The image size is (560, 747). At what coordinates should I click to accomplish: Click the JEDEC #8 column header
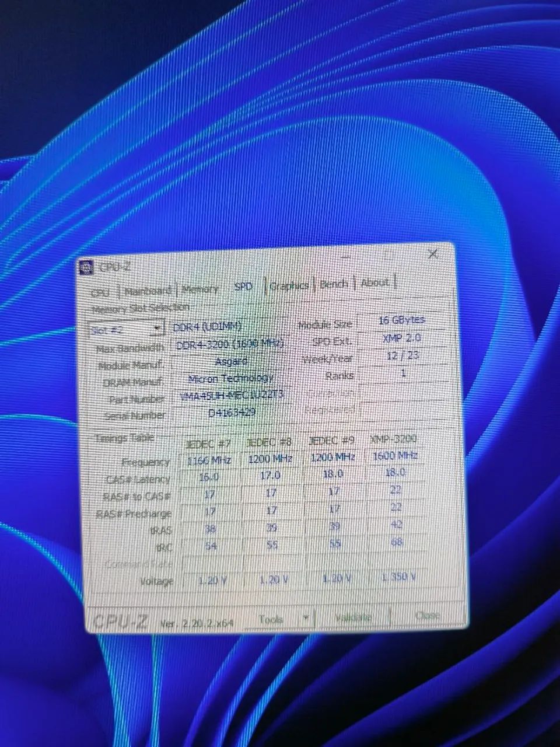pos(270,442)
